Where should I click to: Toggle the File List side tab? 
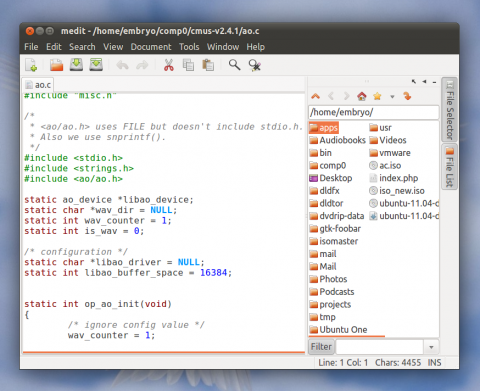click(x=449, y=166)
